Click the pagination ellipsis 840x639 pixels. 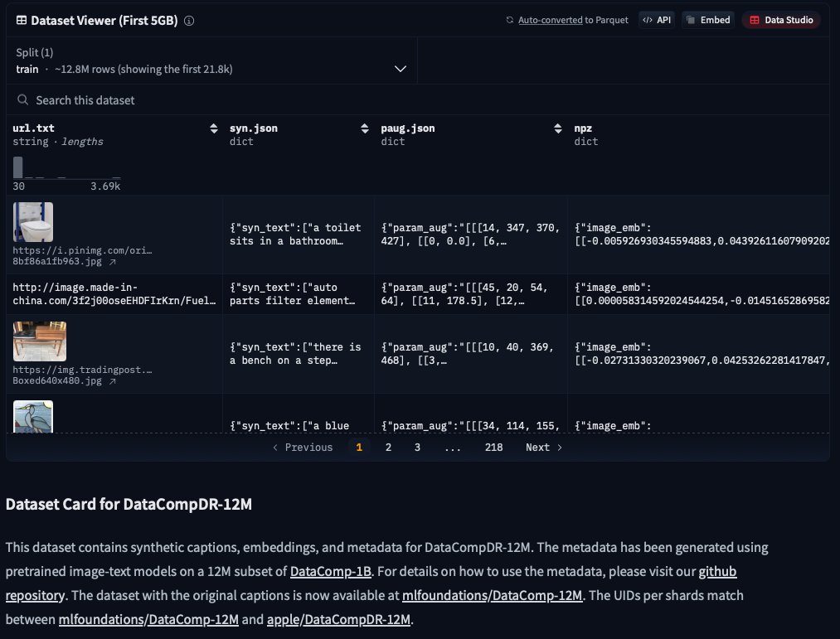pos(453,448)
